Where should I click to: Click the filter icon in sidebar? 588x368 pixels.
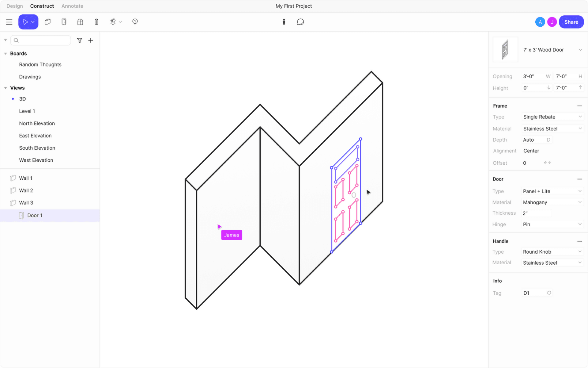pos(80,40)
